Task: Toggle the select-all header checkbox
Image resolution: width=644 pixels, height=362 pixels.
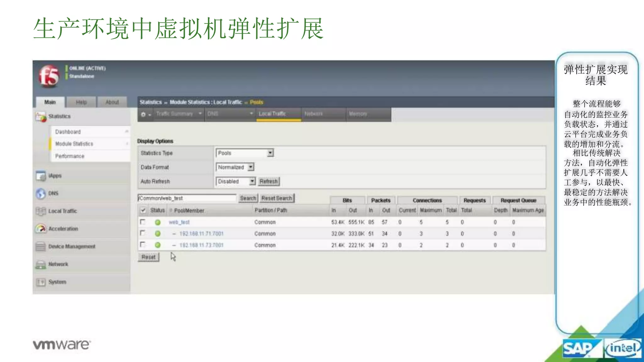Action: 143,210
